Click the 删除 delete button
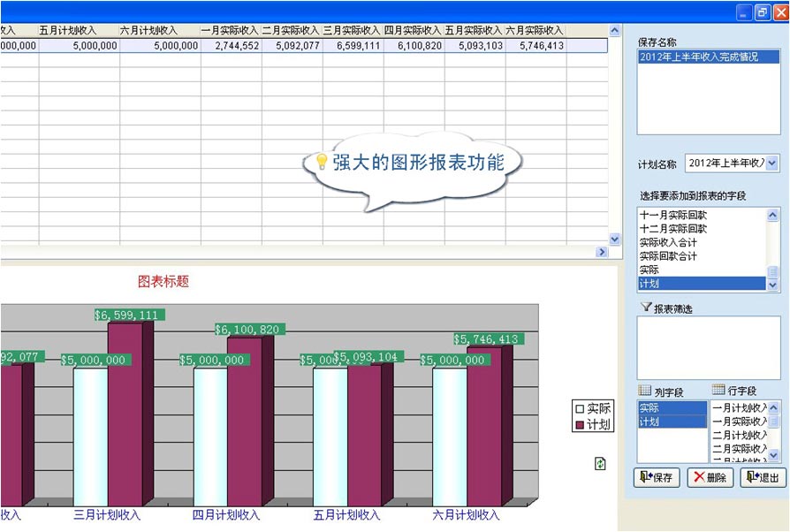 point(710,477)
